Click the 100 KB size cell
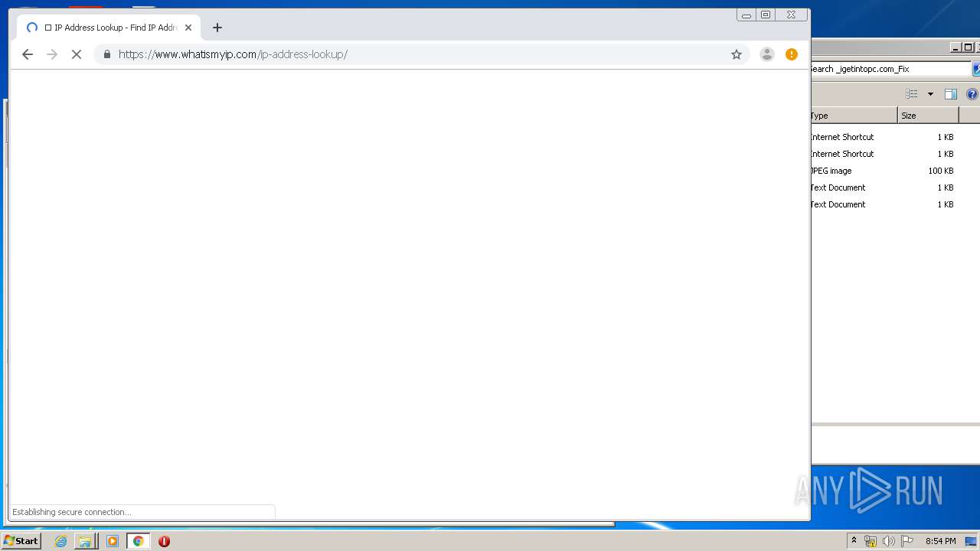 pyautogui.click(x=940, y=171)
